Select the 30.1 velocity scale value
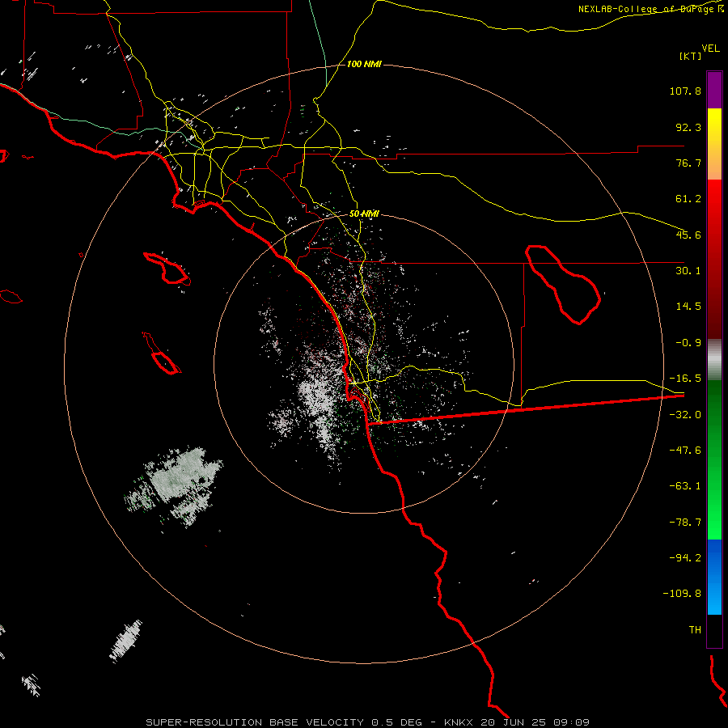Screen dimensions: 728x728 point(688,271)
